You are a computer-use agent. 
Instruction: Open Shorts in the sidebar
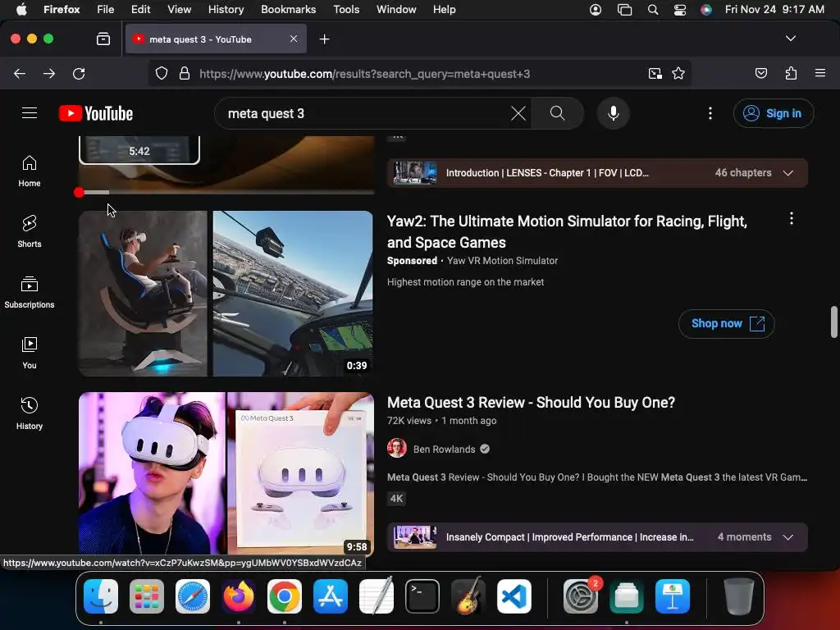click(30, 231)
